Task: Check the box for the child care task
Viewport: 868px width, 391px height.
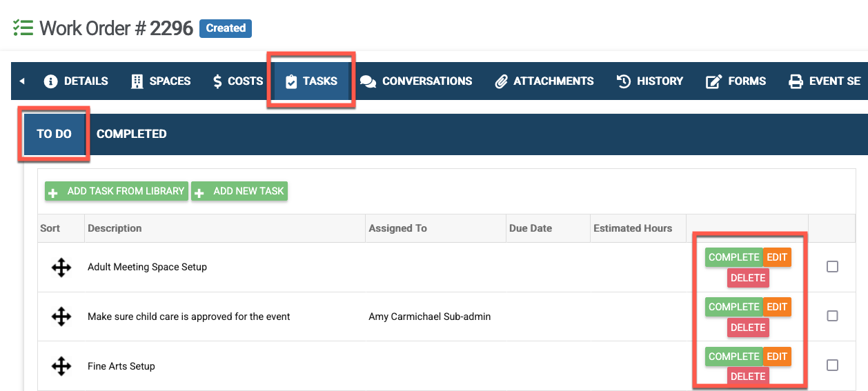Action: pos(832,316)
